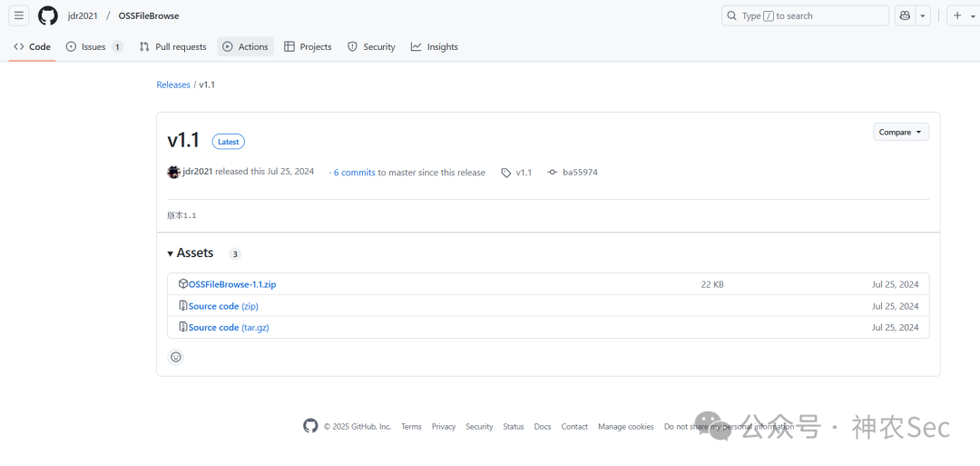Switch to the Pull requests tab
The height and width of the screenshot is (466, 980).
click(172, 47)
